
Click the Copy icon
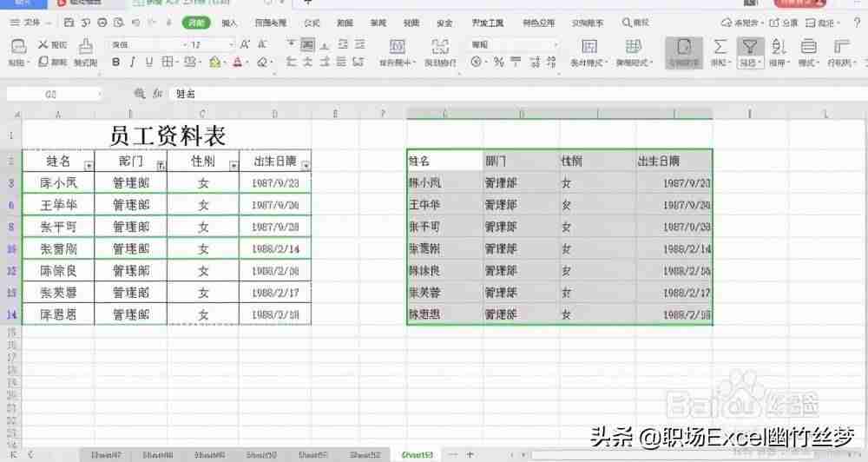[x=43, y=62]
